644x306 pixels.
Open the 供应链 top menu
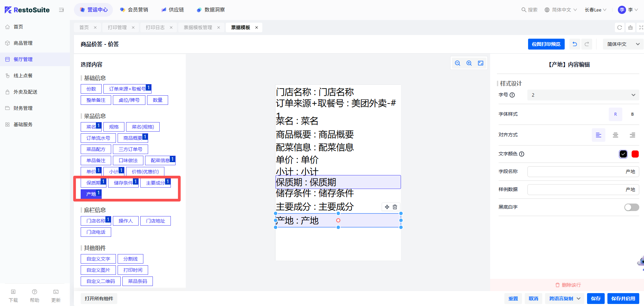[173, 10]
